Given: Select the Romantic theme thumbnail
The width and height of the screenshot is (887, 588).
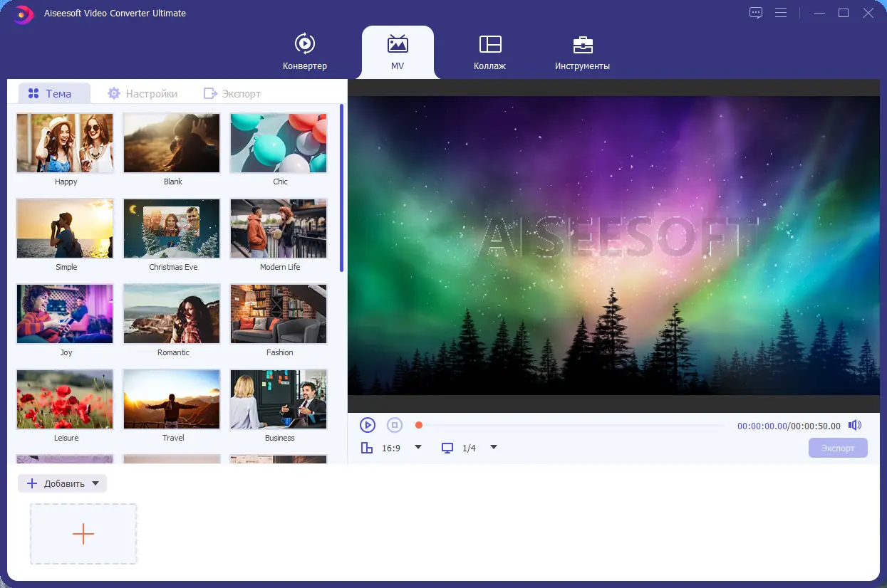Looking at the screenshot, I should point(172,314).
